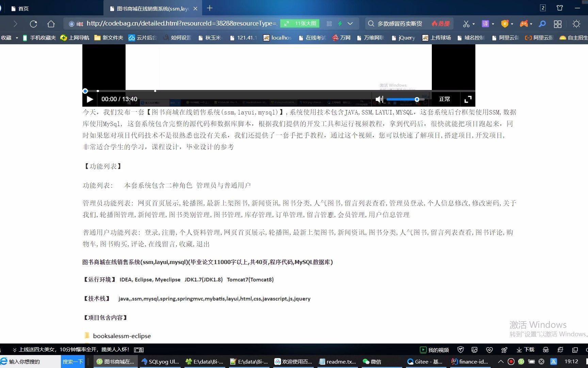Open the 新文件夹 bookmark folder
This screenshot has height=368, width=588.
coord(109,38)
